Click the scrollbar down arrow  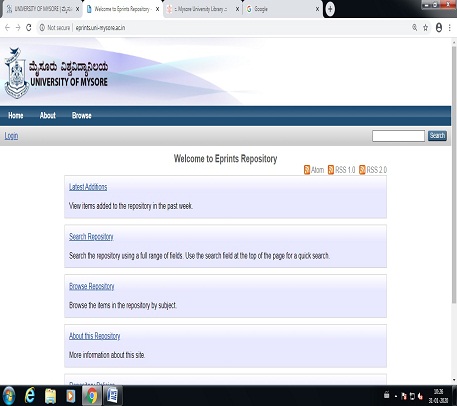point(454,380)
